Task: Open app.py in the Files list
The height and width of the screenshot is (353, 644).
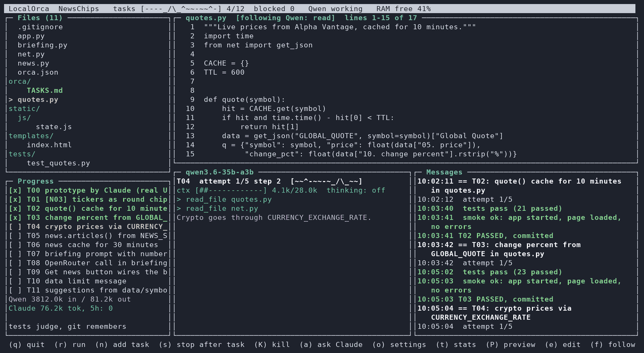Action: pos(31,36)
